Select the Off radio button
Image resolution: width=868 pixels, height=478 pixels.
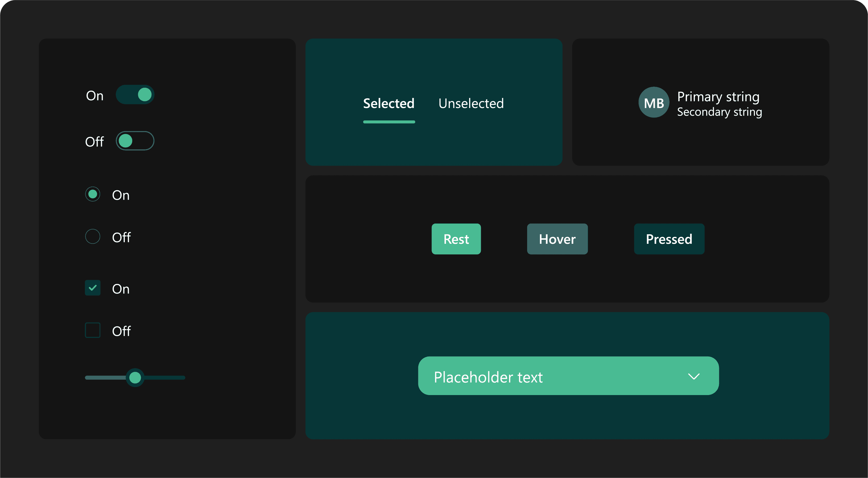[x=93, y=236]
